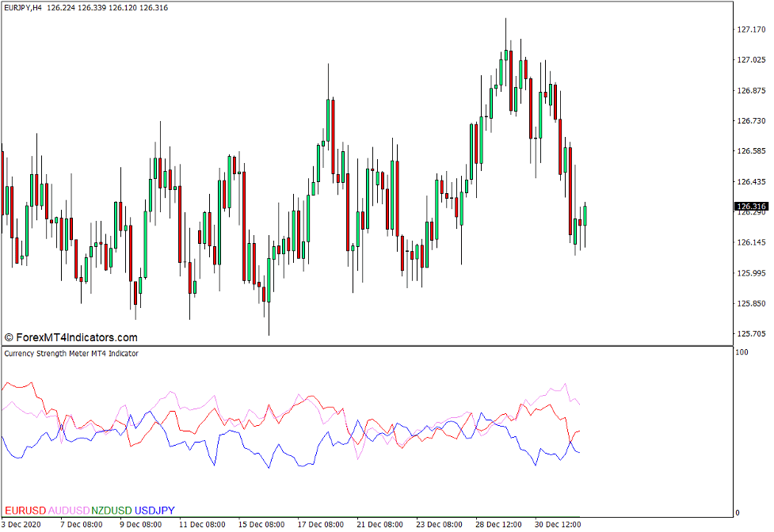The image size is (774, 532).
Task: Click the EURJPY,H4 symbol label
Action: coord(23,7)
